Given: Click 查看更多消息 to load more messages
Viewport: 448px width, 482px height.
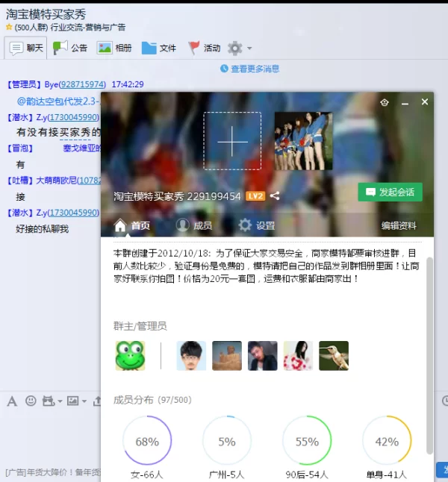Looking at the screenshot, I should [x=250, y=69].
